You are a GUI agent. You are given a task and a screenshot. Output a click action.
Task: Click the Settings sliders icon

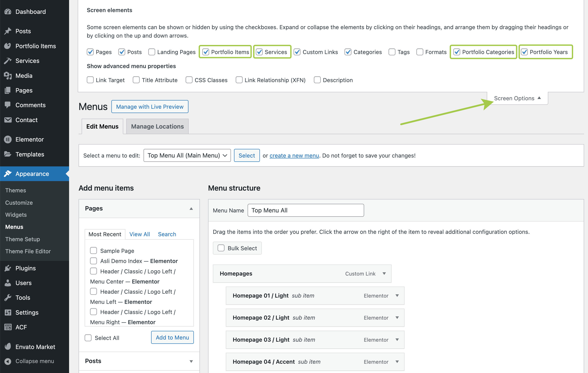(x=8, y=312)
